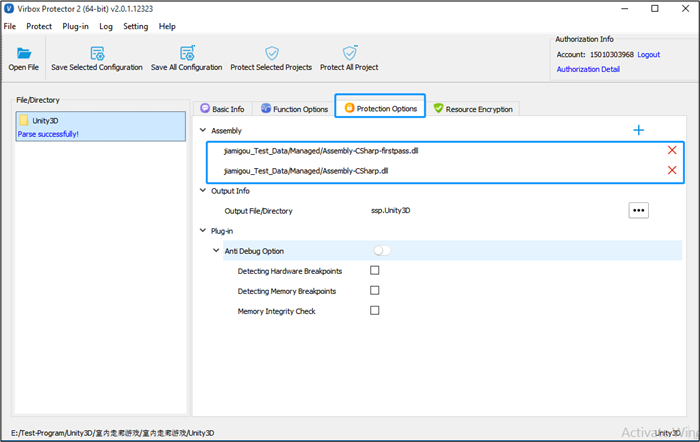Select the Assembly-CSharp.dll row
The image size is (700, 442).
point(445,171)
